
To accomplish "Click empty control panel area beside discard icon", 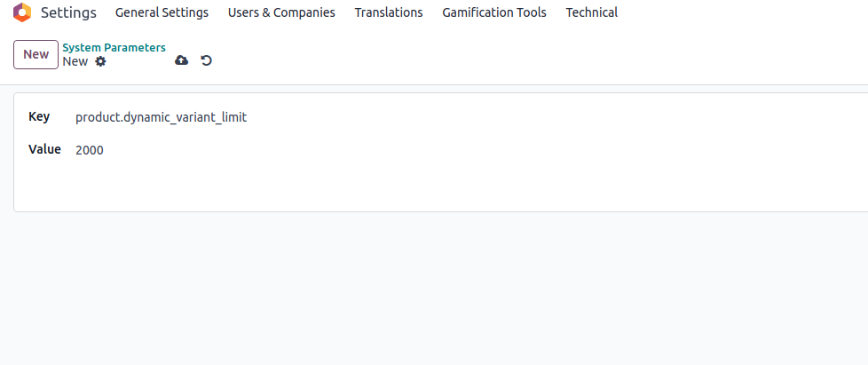I will coord(533,60).
